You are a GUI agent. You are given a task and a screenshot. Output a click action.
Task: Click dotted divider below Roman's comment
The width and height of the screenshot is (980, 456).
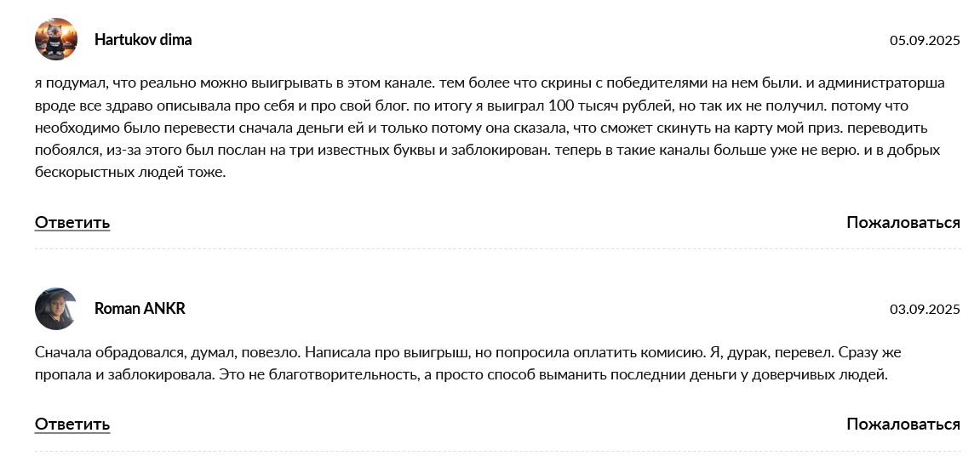[497, 451]
